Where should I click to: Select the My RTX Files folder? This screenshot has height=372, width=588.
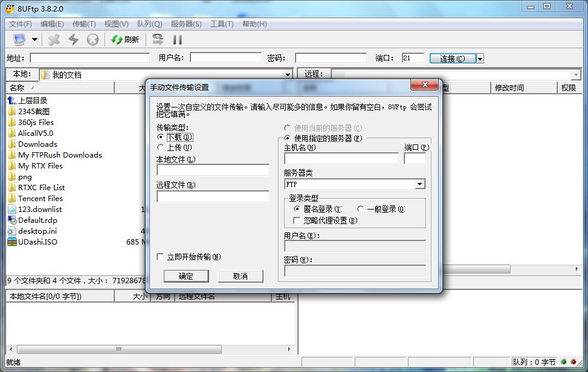tap(35, 165)
